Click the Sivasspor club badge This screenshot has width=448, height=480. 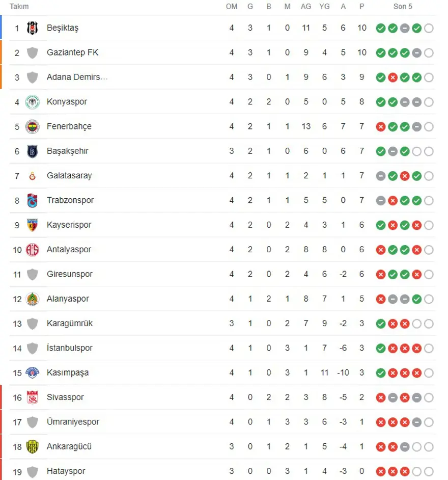click(33, 397)
